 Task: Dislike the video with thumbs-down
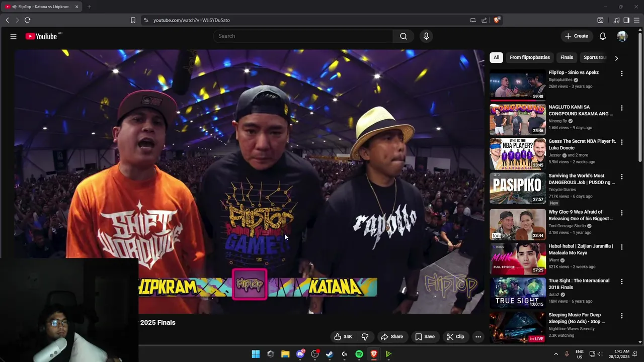[365, 337]
